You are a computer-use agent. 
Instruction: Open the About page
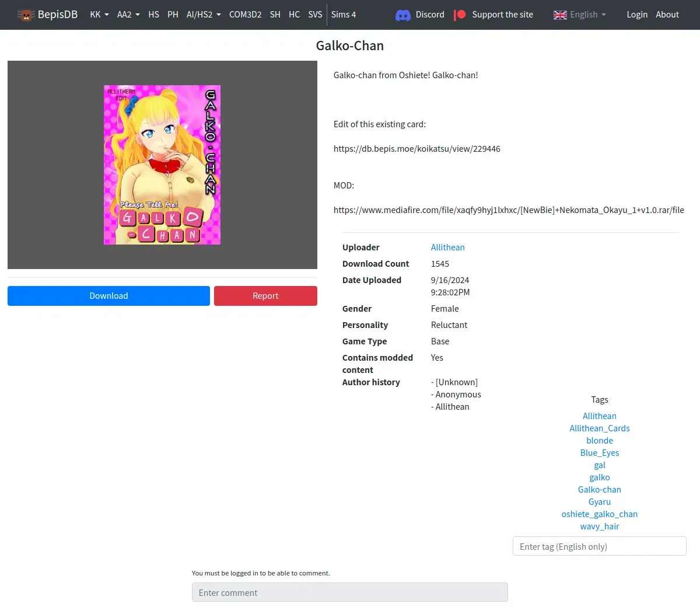667,15
